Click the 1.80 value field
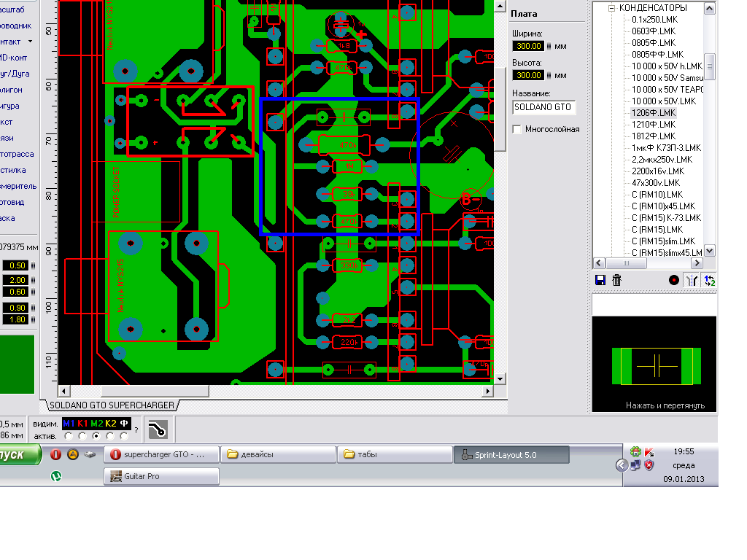Screen dimensions: 747x560 pos(16,319)
